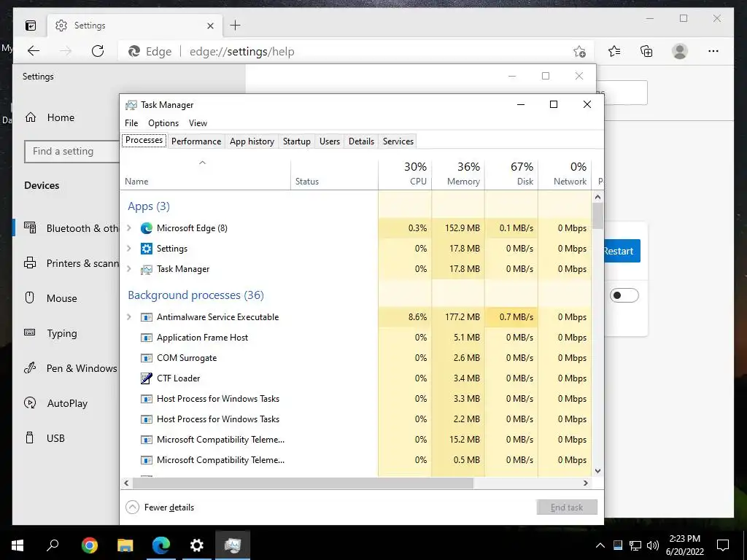Add this page to favorites star
This screenshot has height=560, width=747.
pos(579,52)
